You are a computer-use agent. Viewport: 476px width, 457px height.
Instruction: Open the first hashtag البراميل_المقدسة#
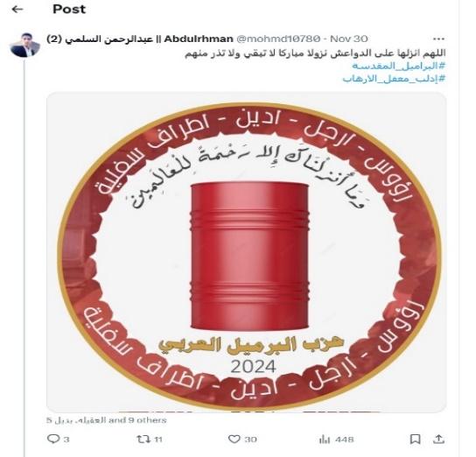click(399, 66)
